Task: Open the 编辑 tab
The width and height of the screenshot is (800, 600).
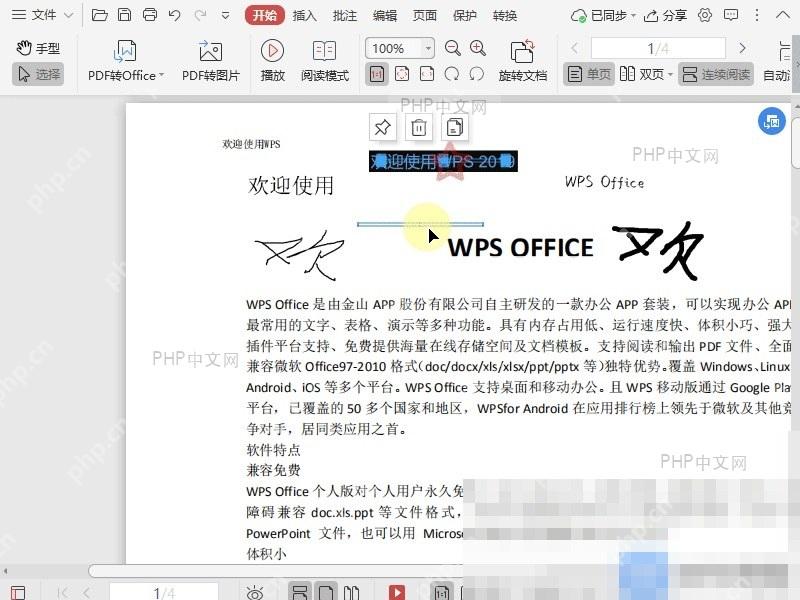Action: coord(385,16)
